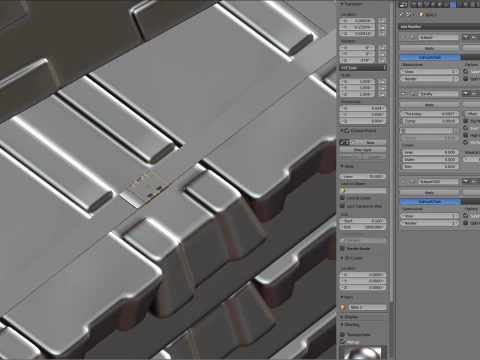Open the XYZ Euler rotation mode dropdown
The height and width of the screenshot is (360, 480).
[363, 68]
